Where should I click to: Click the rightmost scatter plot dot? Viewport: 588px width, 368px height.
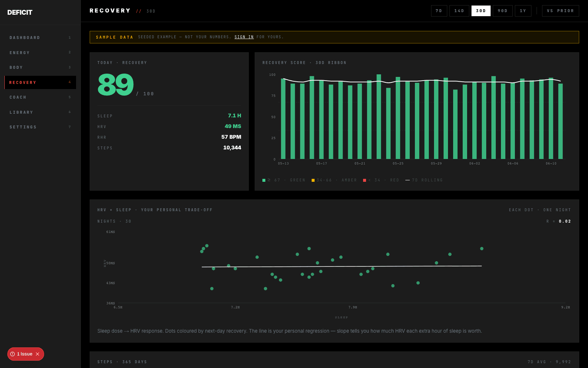click(x=482, y=249)
